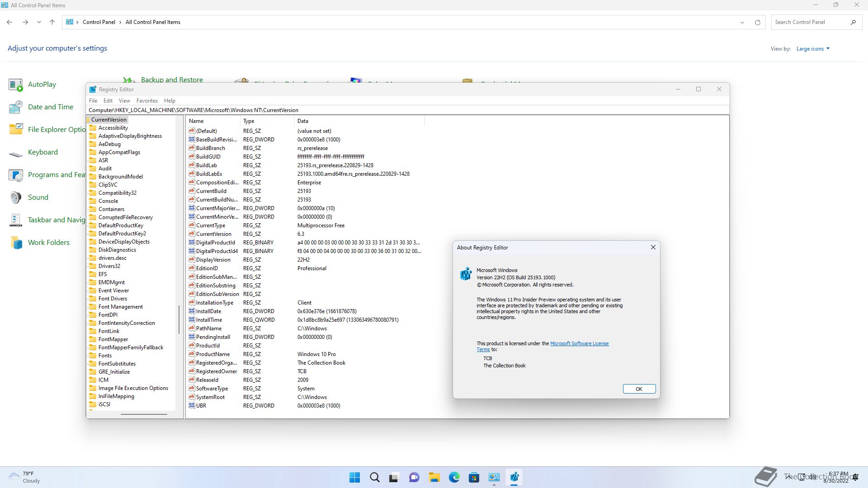Click the Data column header

pos(359,121)
